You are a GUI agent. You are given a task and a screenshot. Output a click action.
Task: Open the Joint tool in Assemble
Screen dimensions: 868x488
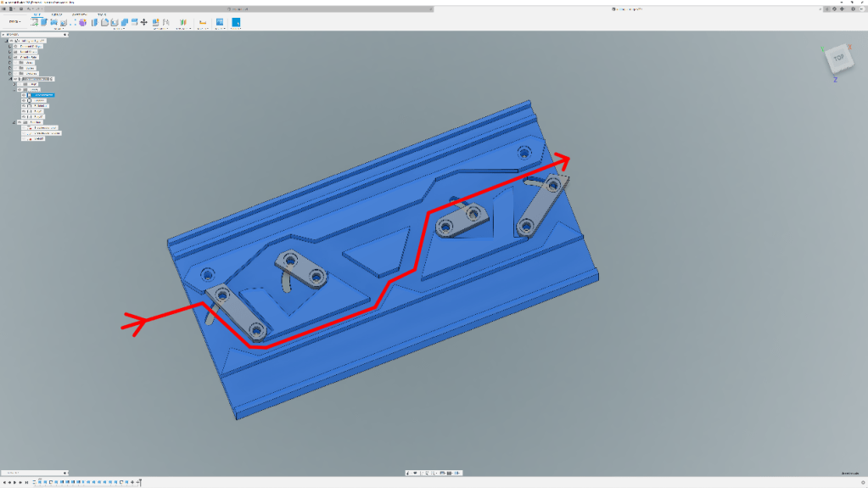point(156,22)
